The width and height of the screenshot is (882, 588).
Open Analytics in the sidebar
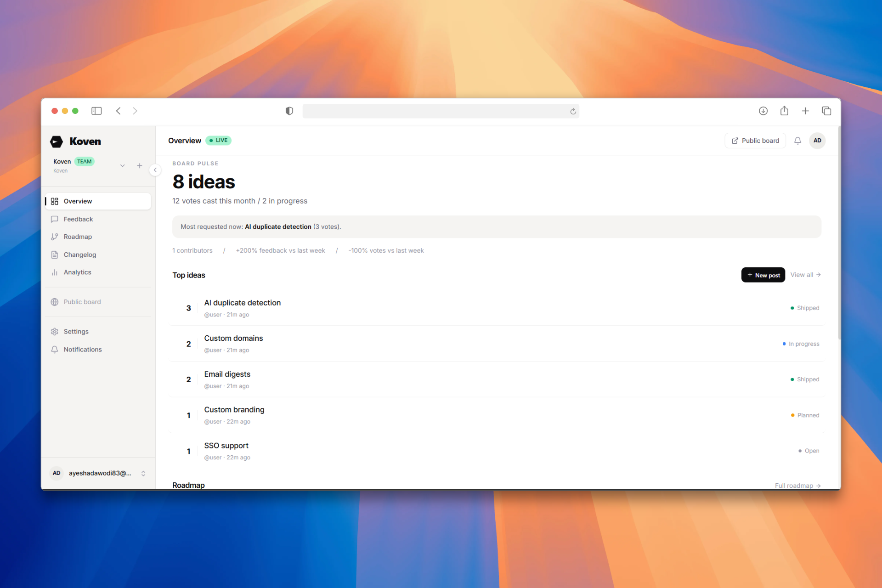[98, 272]
